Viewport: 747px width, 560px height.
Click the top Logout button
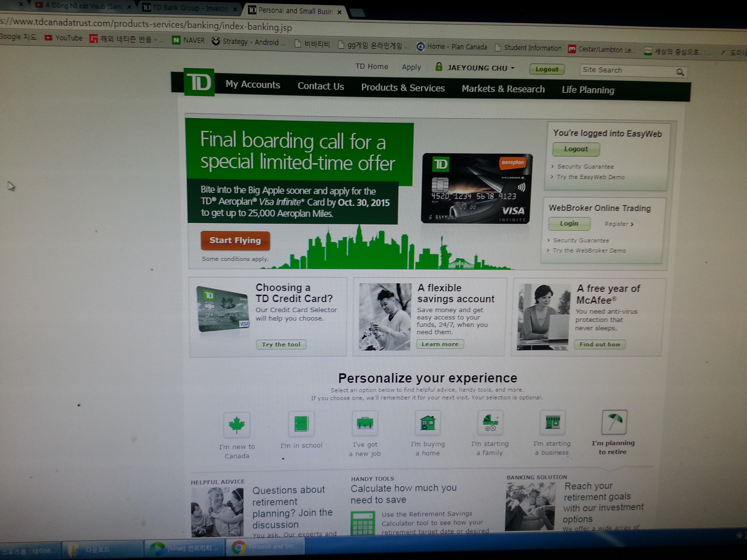tap(547, 69)
